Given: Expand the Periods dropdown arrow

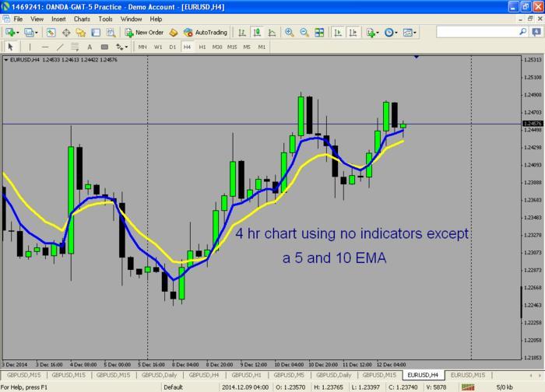Looking at the screenshot, I should (396, 33).
